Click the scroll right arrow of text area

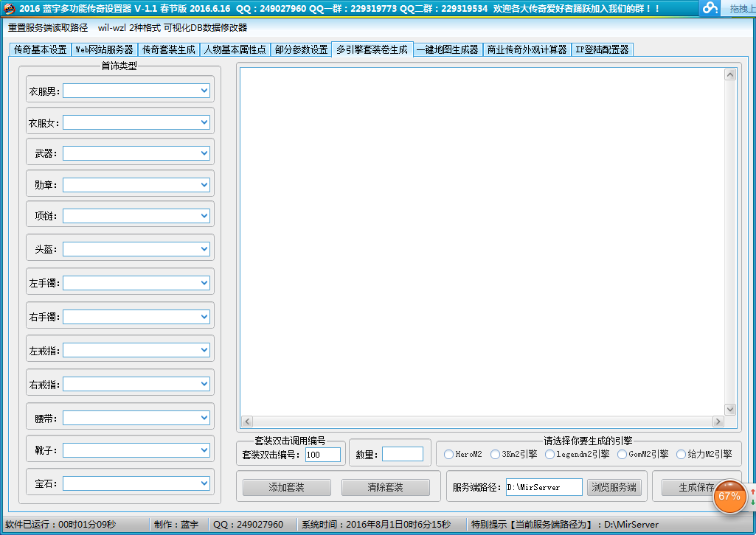click(x=718, y=422)
